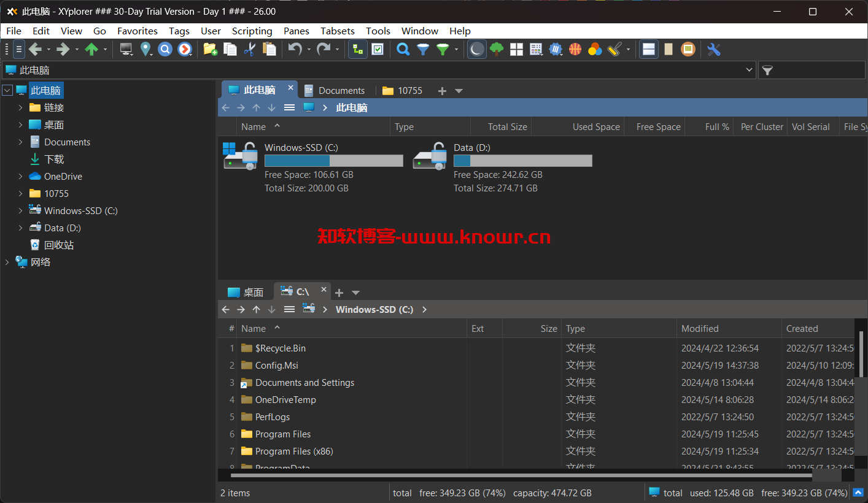Viewport: 868px width, 503px height.
Task: Collapse the 此电脑 root node
Action: tap(7, 90)
